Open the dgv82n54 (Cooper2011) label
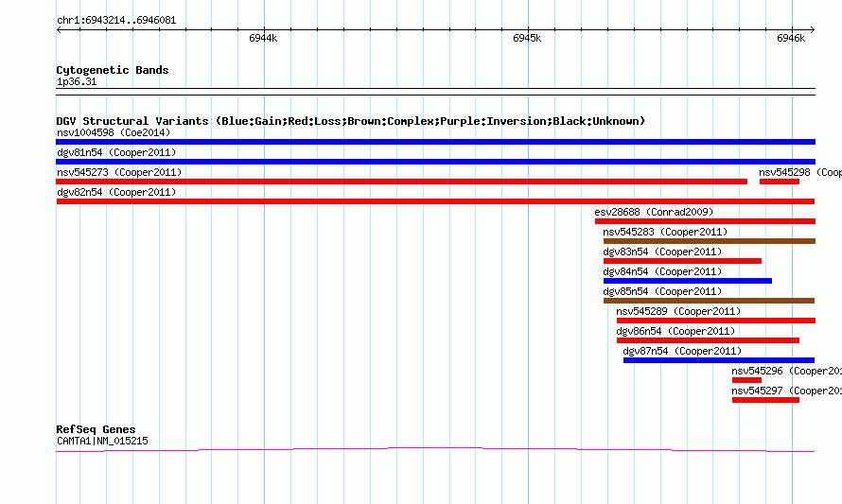Screen dimensions: 842x504 [x=116, y=192]
